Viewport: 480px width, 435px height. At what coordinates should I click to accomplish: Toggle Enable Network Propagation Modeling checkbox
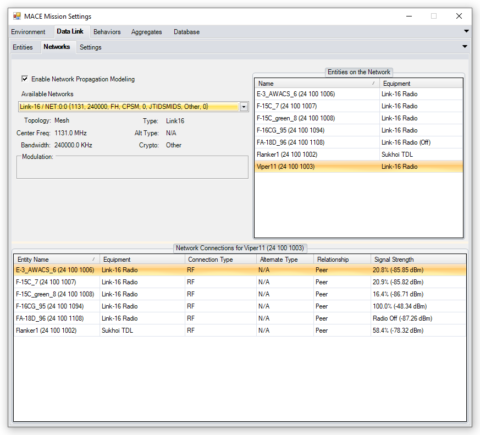click(24, 79)
